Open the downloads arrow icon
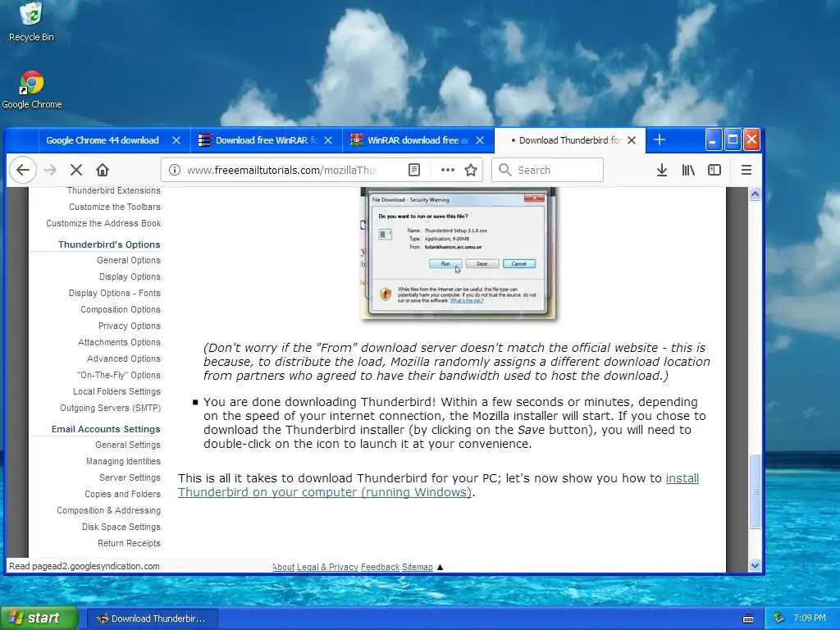This screenshot has width=840, height=630. [x=662, y=171]
